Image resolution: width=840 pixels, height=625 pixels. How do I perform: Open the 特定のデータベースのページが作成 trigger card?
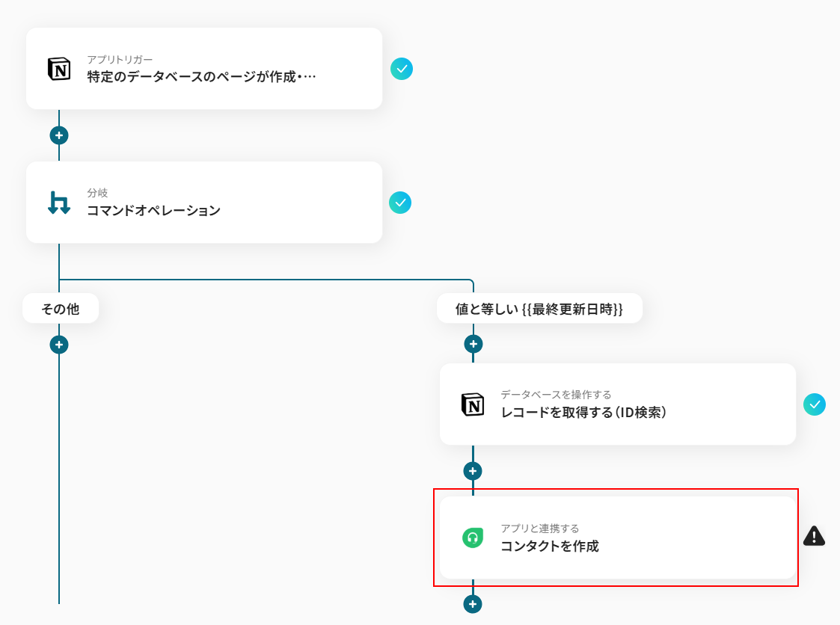pos(204,69)
